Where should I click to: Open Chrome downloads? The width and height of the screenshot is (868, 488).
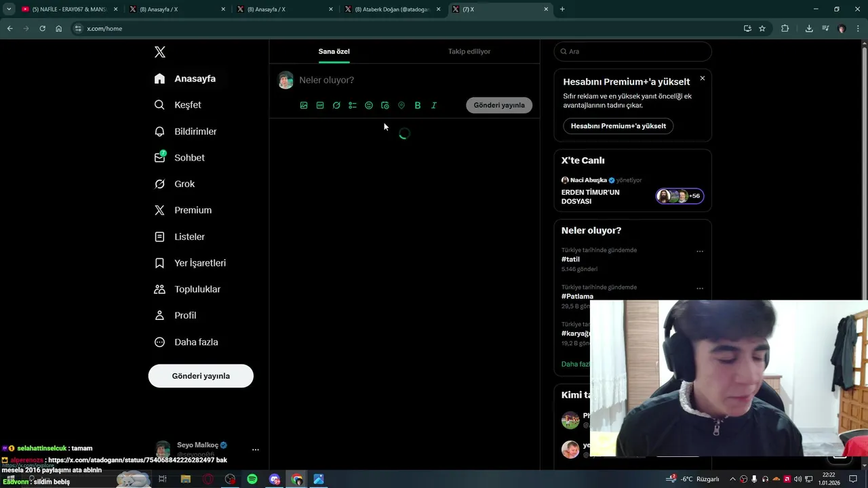[x=809, y=28]
